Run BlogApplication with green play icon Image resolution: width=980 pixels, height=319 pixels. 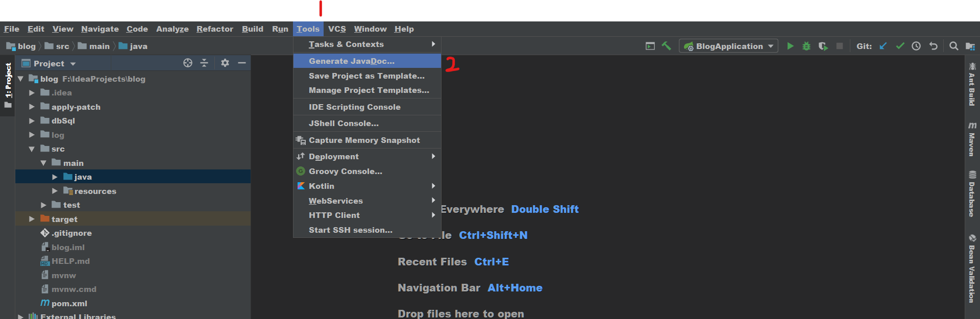[790, 46]
